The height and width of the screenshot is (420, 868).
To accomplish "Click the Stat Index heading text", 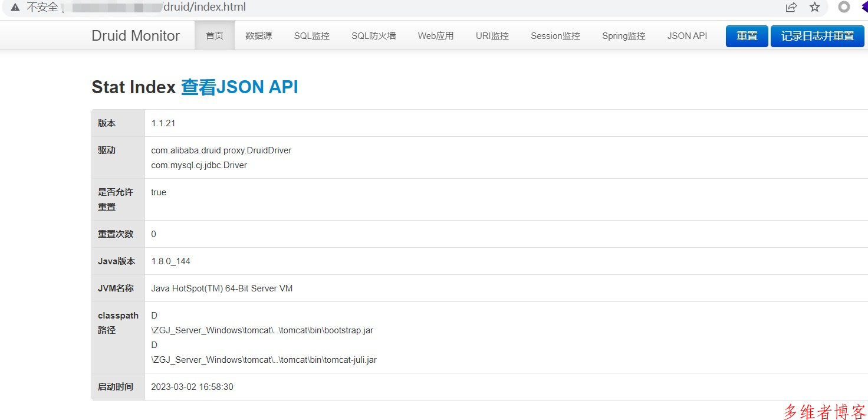I will coord(134,87).
